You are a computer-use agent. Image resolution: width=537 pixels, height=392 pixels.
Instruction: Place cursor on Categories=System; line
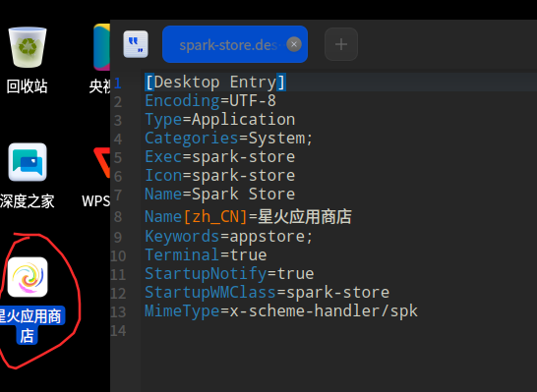[229, 139]
